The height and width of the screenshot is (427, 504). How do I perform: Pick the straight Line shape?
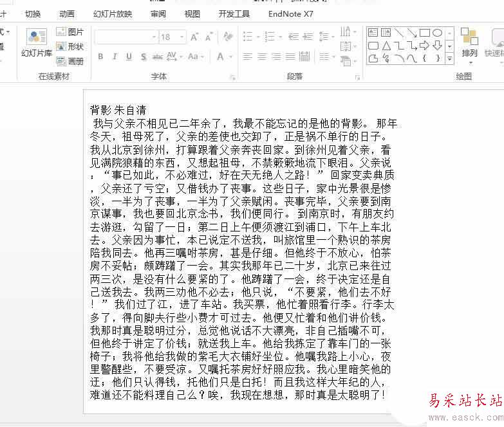tap(398, 32)
